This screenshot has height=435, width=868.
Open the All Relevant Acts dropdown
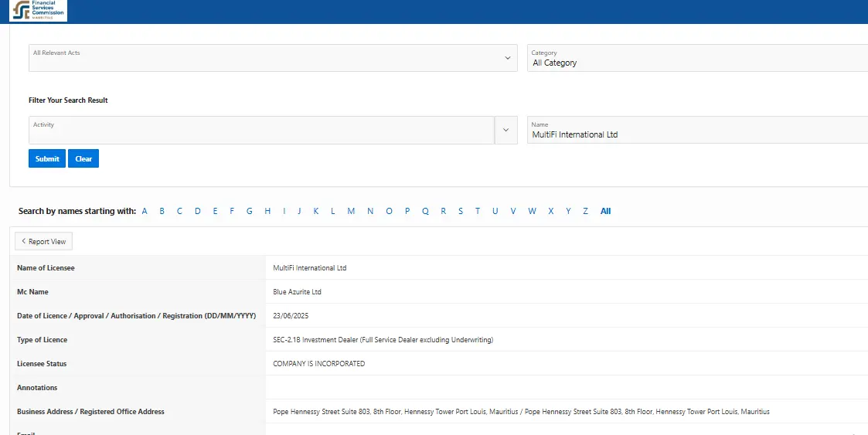273,58
